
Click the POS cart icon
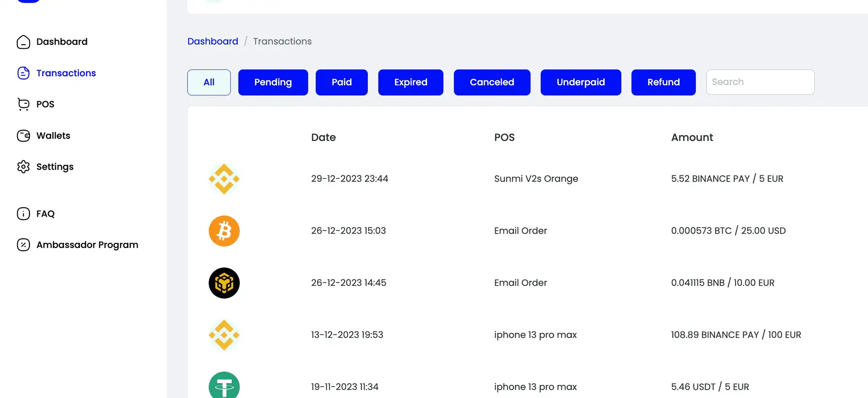24,104
